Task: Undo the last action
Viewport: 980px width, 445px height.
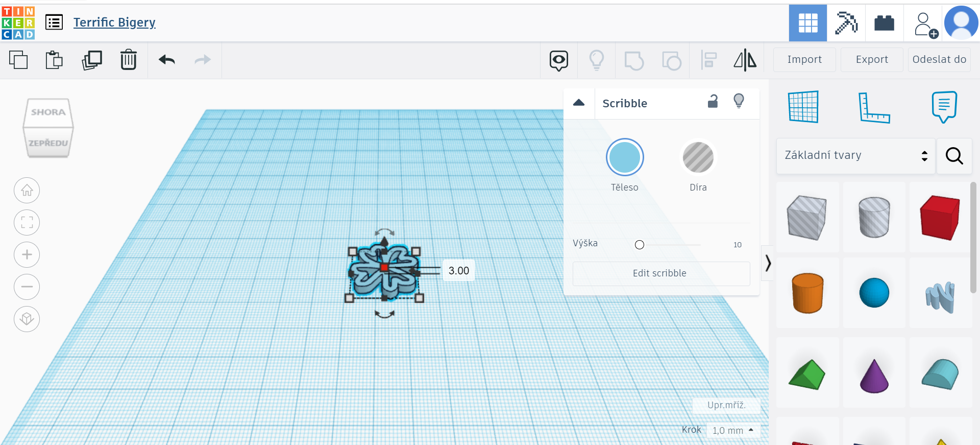Action: [x=167, y=60]
